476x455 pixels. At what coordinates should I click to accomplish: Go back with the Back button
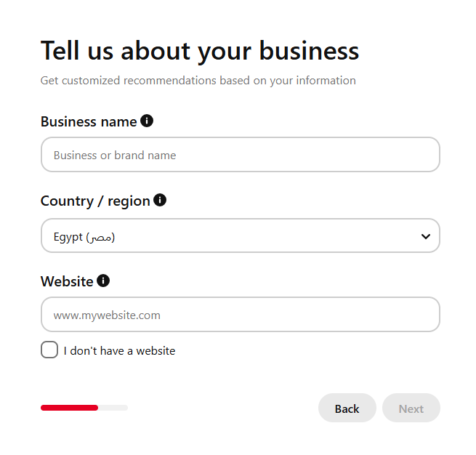(347, 408)
